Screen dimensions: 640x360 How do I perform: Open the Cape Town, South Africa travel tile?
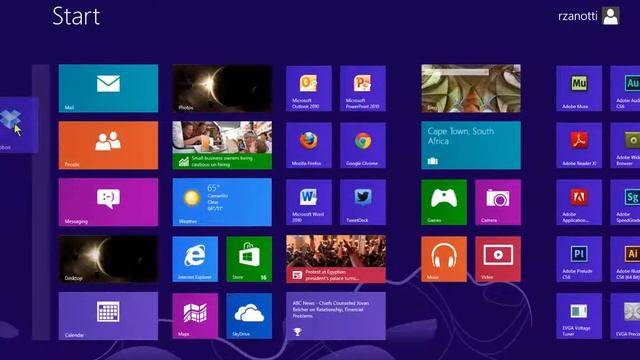[471, 145]
